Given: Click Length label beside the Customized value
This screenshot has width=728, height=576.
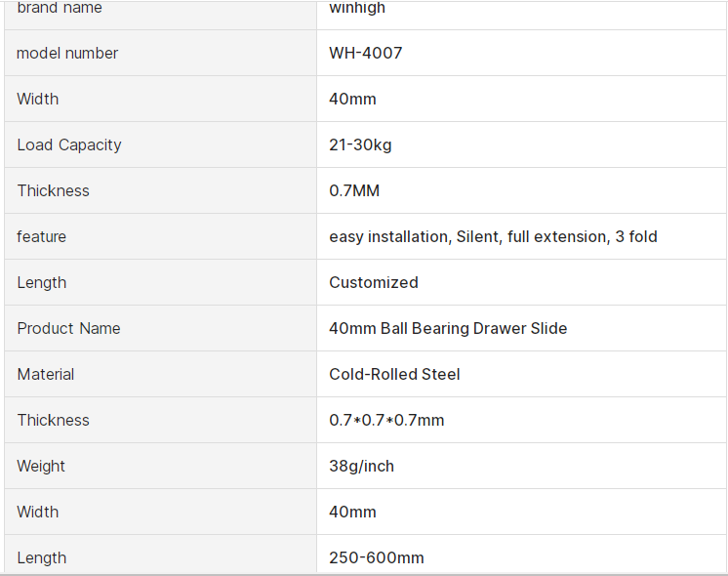Looking at the screenshot, I should point(42,283).
